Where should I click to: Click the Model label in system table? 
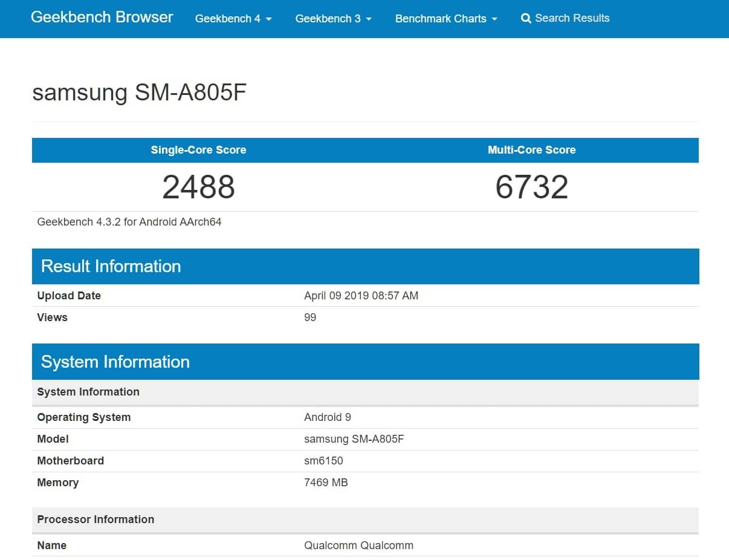click(x=53, y=439)
